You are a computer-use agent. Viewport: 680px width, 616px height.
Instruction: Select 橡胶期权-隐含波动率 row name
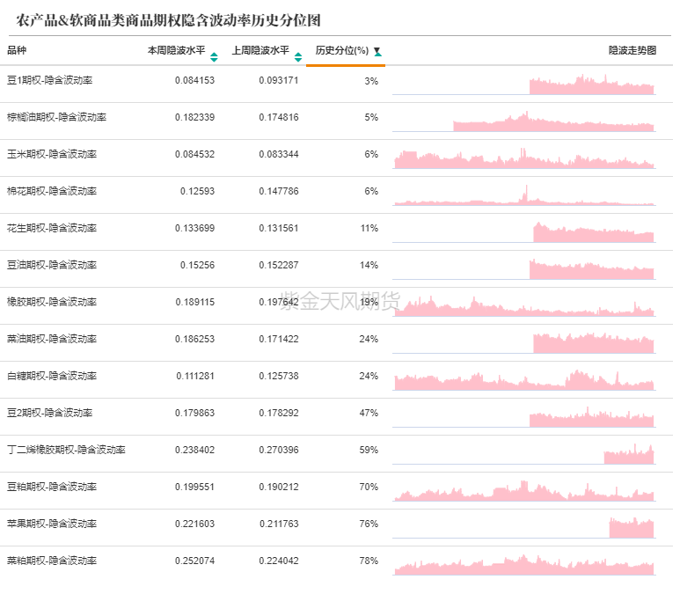[52, 302]
